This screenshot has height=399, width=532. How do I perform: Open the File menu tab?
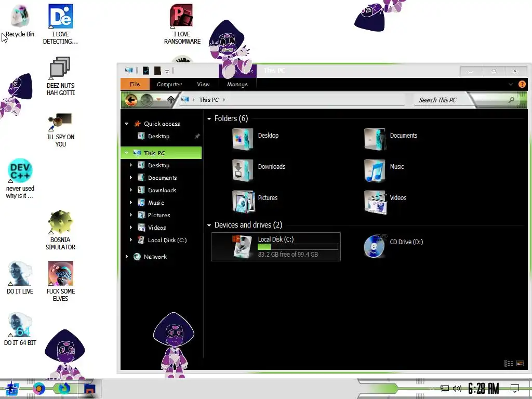click(x=135, y=84)
